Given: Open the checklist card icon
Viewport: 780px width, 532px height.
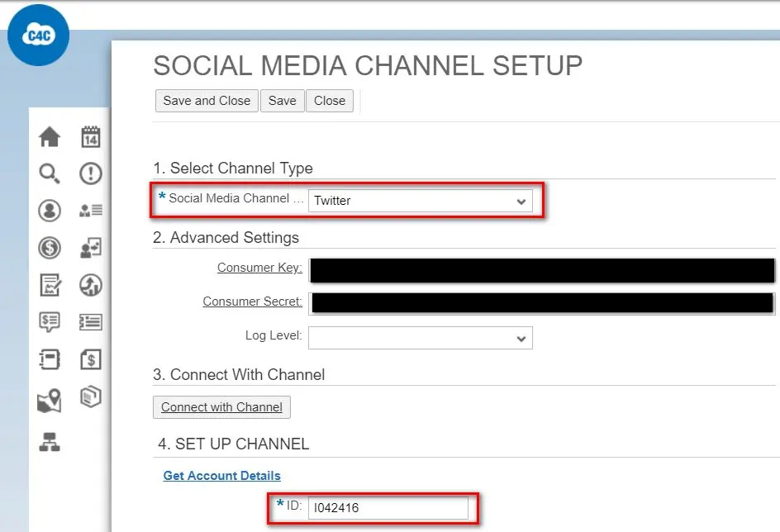Looking at the screenshot, I should pos(91,322).
